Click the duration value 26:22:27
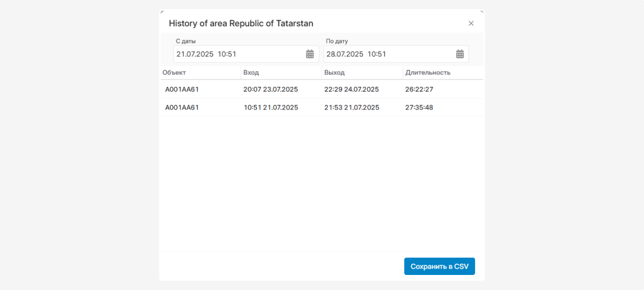The image size is (644, 290). click(x=419, y=89)
